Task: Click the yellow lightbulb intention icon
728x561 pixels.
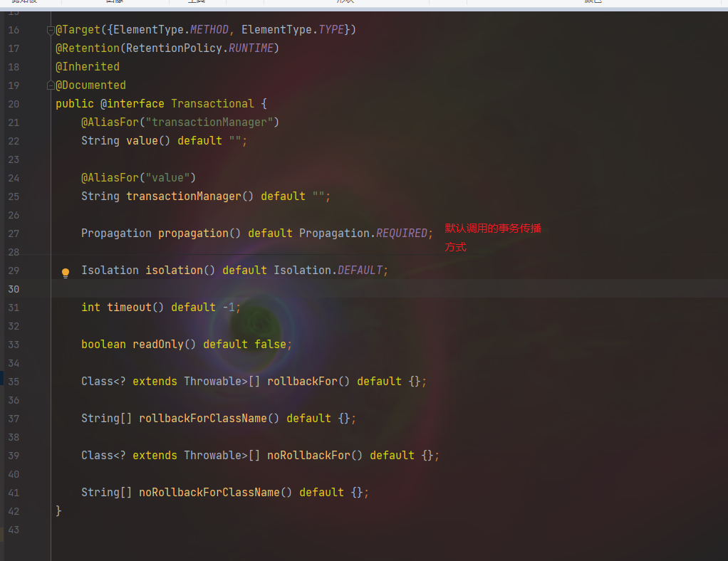Action: pos(66,273)
